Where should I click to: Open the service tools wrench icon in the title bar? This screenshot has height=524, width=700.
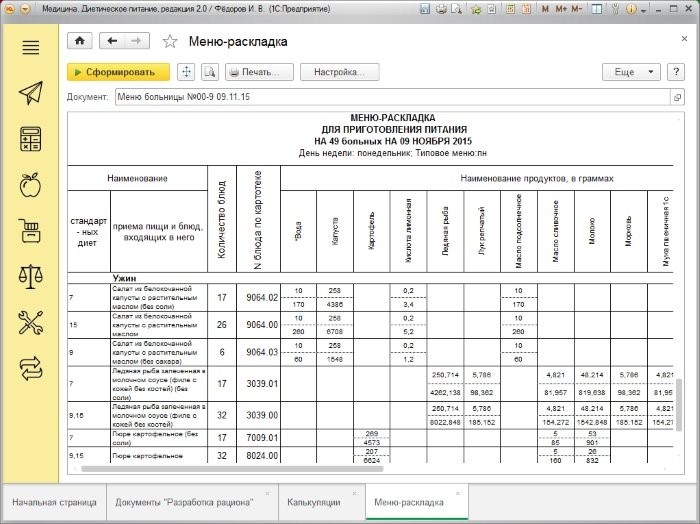pyautogui.click(x=615, y=8)
